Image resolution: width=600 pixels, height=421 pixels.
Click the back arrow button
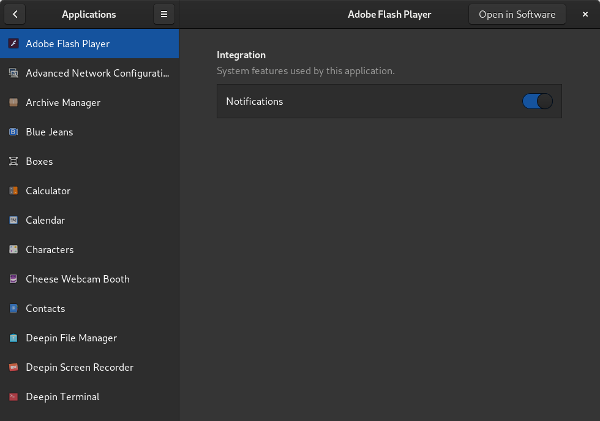click(x=15, y=14)
